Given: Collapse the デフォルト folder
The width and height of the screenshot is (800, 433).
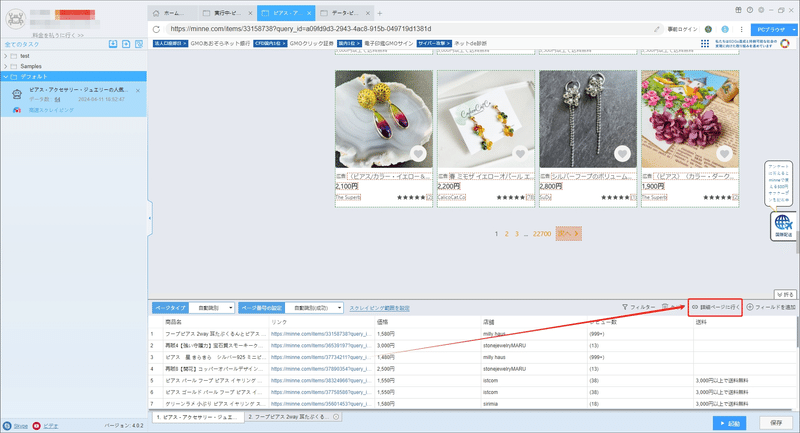Looking at the screenshot, I should coord(6,77).
